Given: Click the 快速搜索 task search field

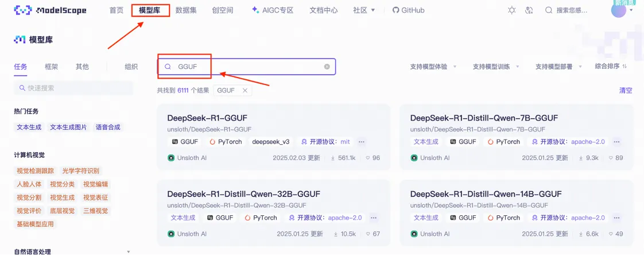Looking at the screenshot, I should [x=73, y=88].
